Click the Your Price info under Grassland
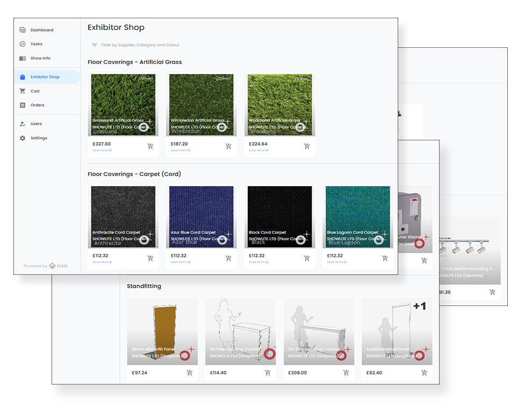 [x=102, y=151]
